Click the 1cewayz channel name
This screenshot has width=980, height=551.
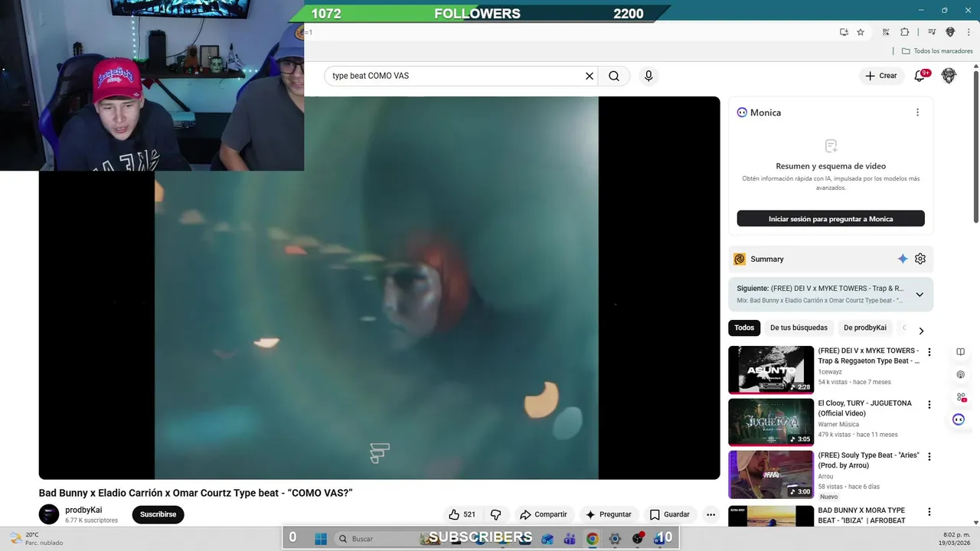click(830, 372)
